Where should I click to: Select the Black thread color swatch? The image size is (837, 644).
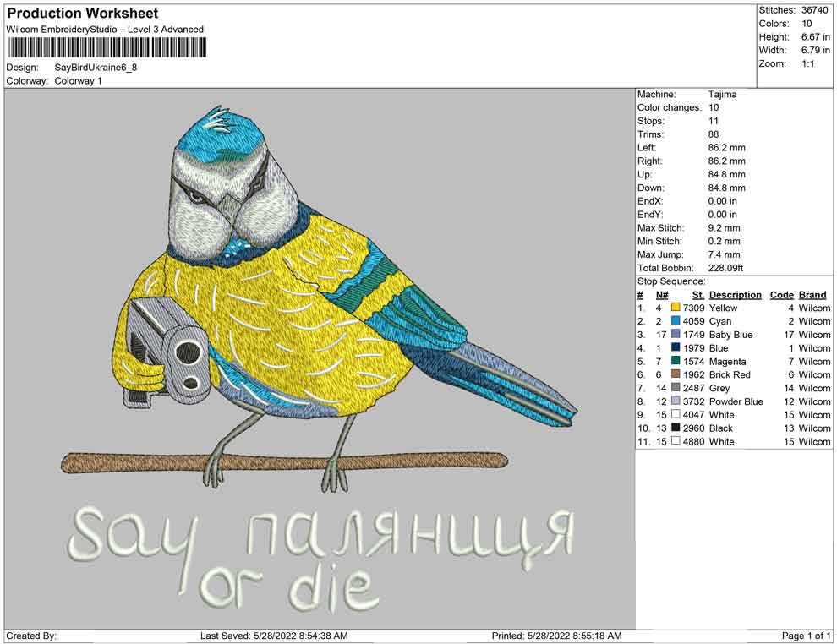676,428
